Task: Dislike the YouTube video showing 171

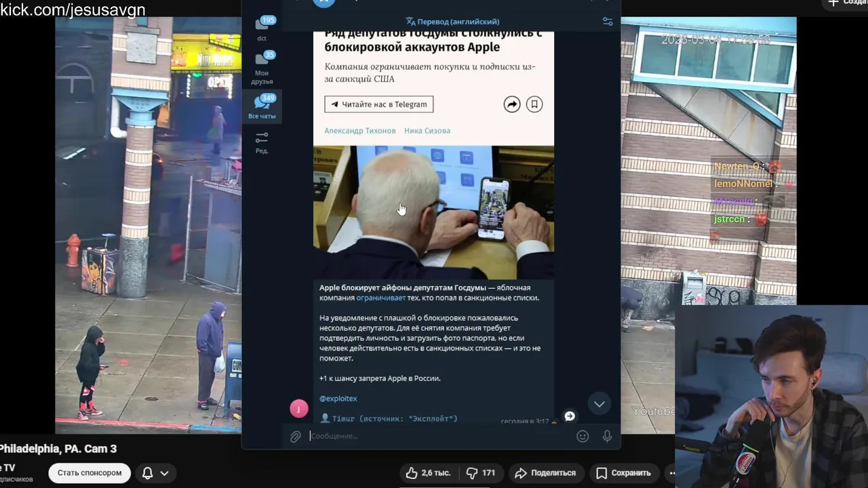Action: (481, 473)
